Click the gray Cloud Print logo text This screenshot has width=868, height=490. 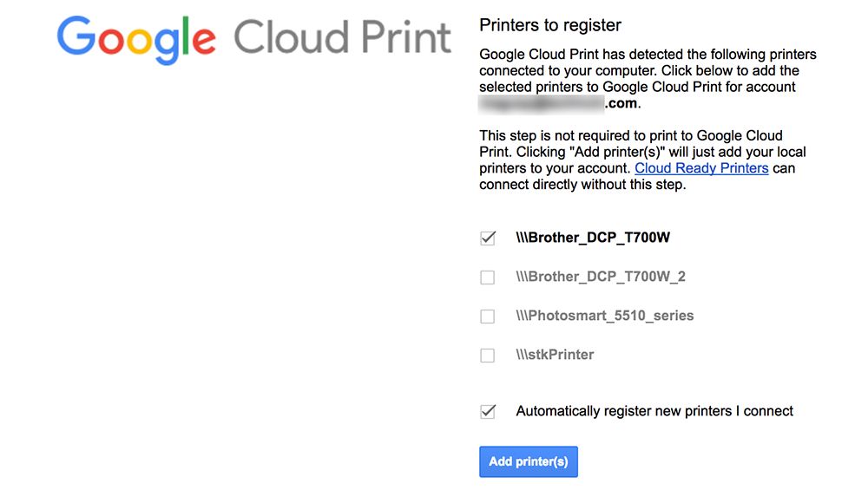[x=343, y=38]
